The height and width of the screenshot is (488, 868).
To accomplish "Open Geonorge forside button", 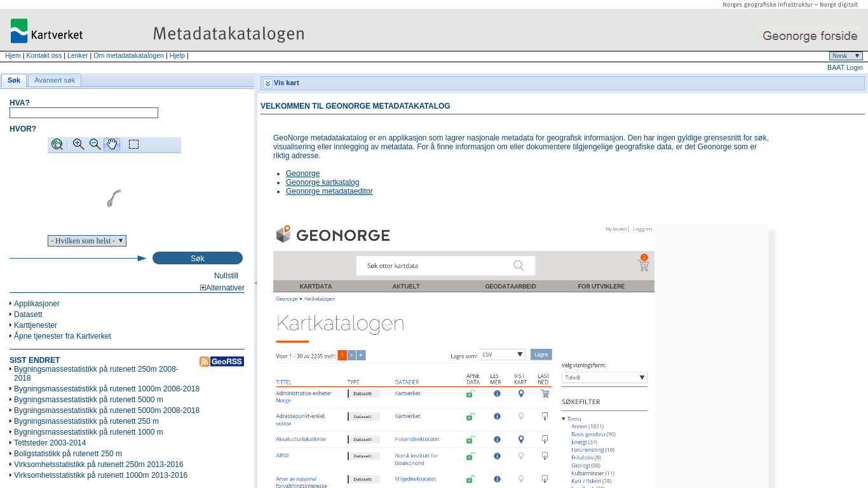I will [810, 36].
